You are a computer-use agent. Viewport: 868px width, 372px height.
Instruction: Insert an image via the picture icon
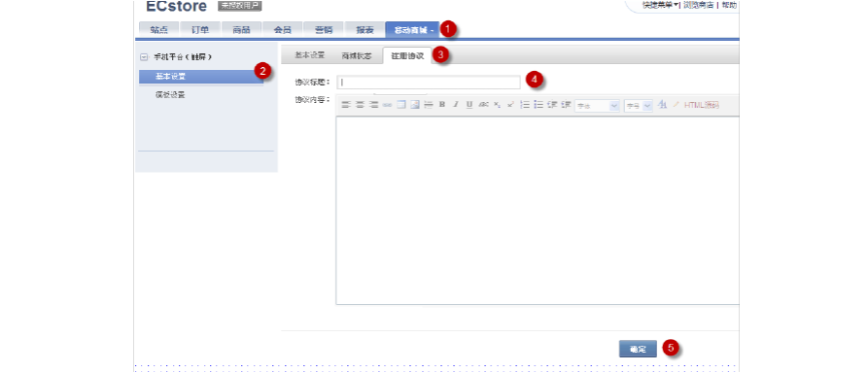tap(415, 105)
